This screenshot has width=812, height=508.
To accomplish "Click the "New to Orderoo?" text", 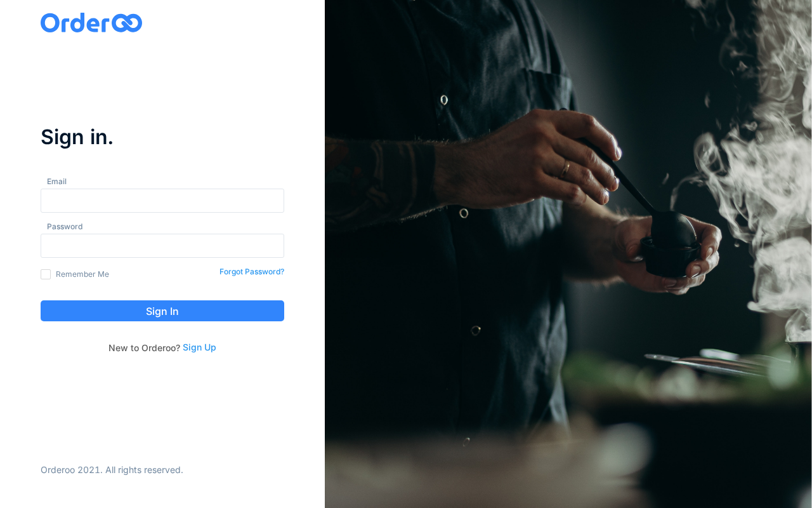I will tap(144, 348).
